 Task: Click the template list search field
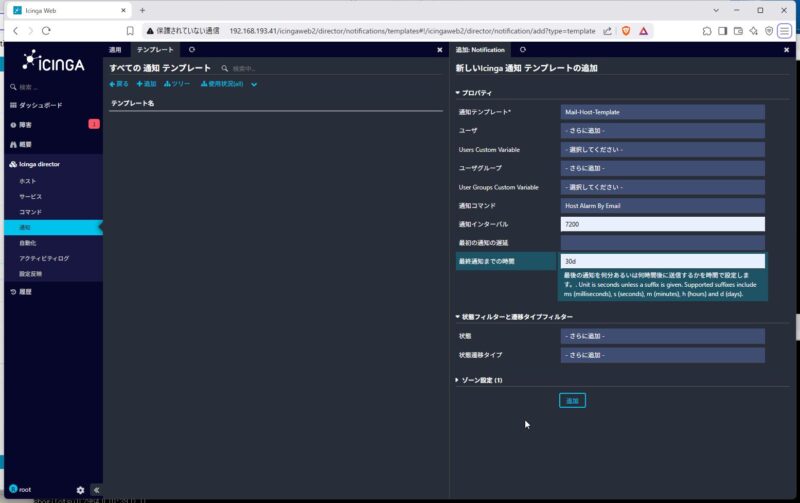pos(244,68)
